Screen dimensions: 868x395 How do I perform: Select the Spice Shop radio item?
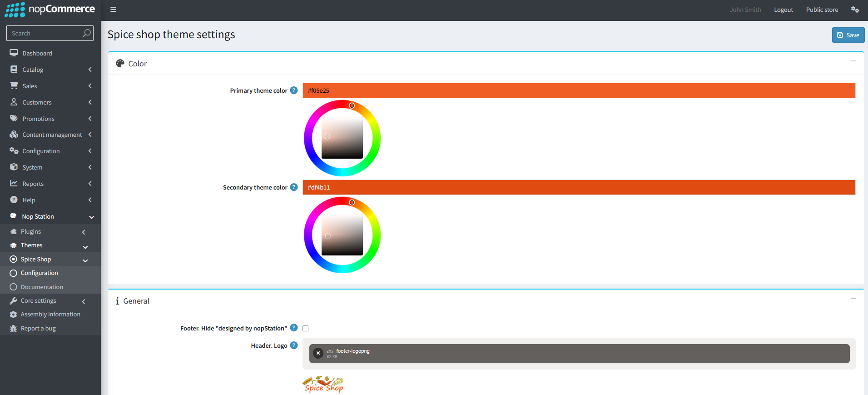(14, 259)
